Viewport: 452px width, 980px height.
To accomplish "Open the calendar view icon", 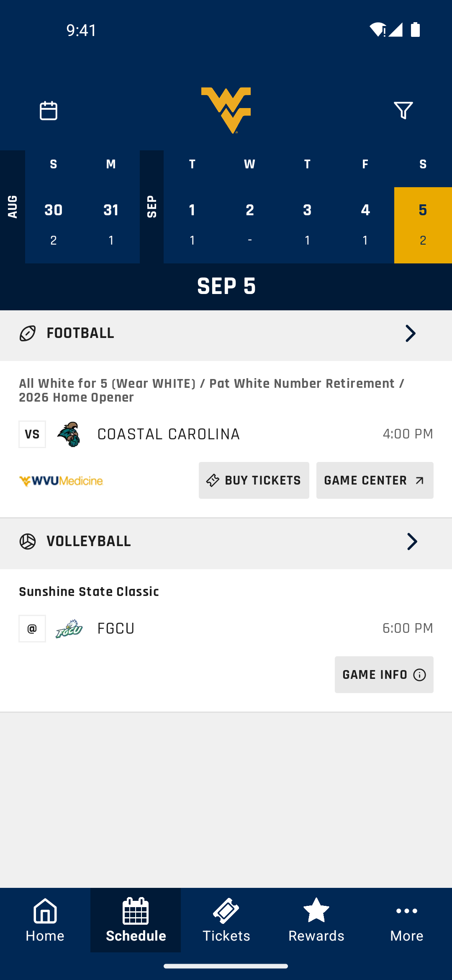I will (49, 111).
